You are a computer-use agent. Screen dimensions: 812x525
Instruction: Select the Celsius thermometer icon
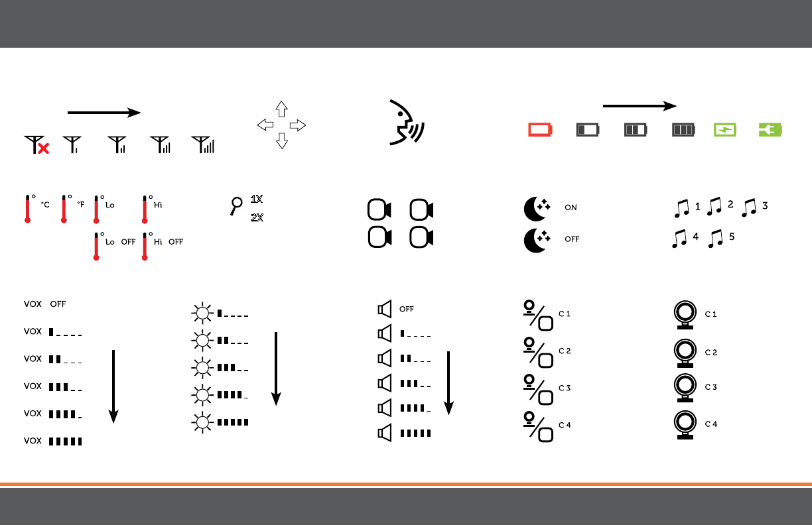(37, 209)
